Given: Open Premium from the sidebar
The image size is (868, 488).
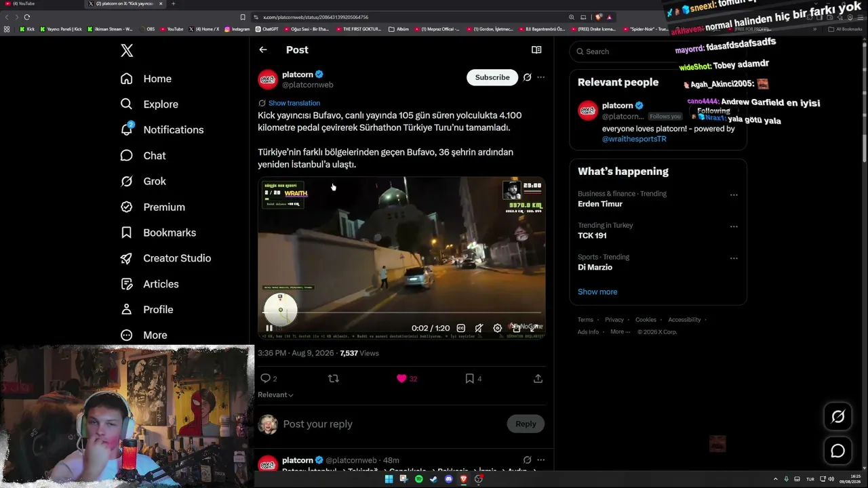Looking at the screenshot, I should [x=153, y=207].
